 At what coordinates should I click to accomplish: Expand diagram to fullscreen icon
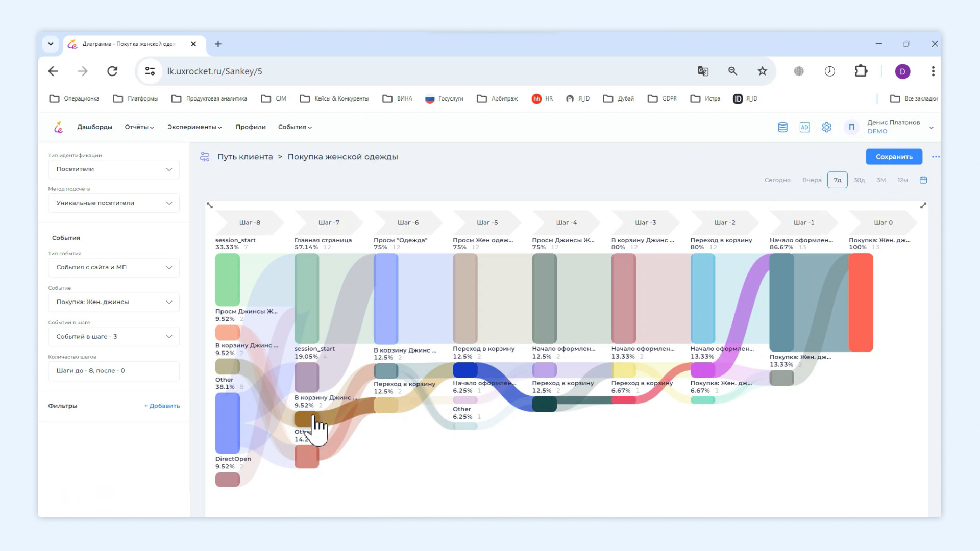pyautogui.click(x=923, y=205)
